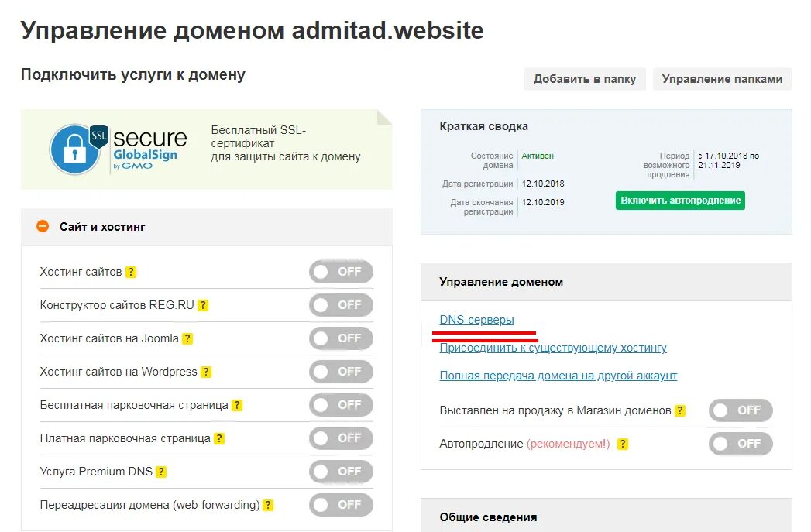811x532 pixels.
Task: Click the Активен domain status
Action: click(x=538, y=156)
